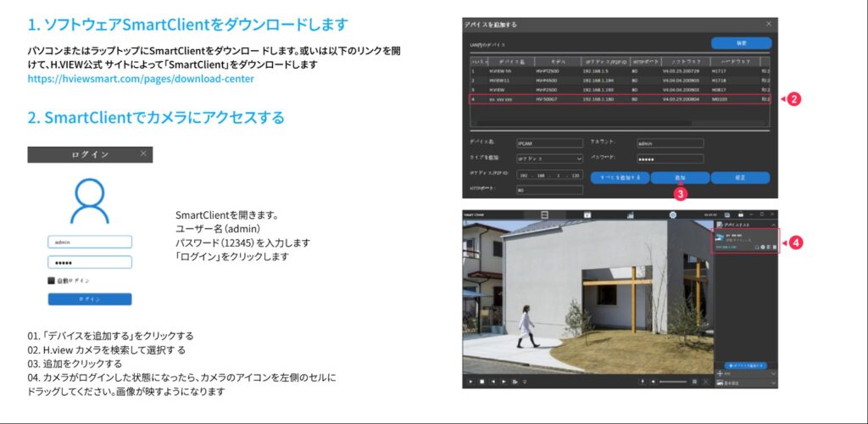The width and height of the screenshot is (868, 424).
Task: Enable the 自動ログイン checkbox
Action: [x=52, y=280]
